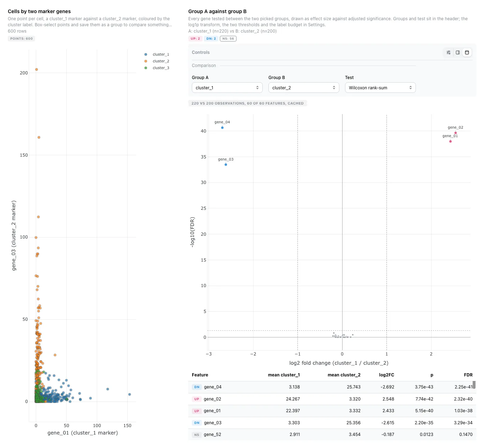Select the gene_02 point on the volcano plot

[456, 133]
